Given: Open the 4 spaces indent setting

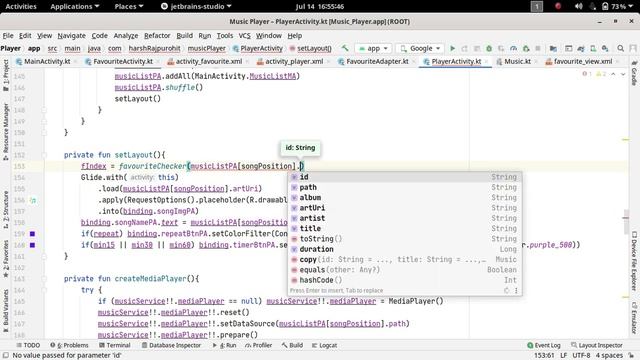Looking at the screenshot, I should 609,356.
